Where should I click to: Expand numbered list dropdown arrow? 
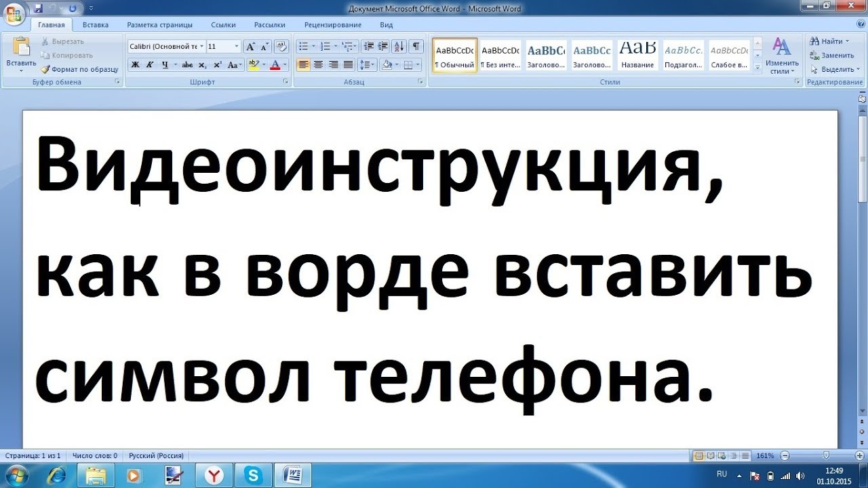[336, 47]
